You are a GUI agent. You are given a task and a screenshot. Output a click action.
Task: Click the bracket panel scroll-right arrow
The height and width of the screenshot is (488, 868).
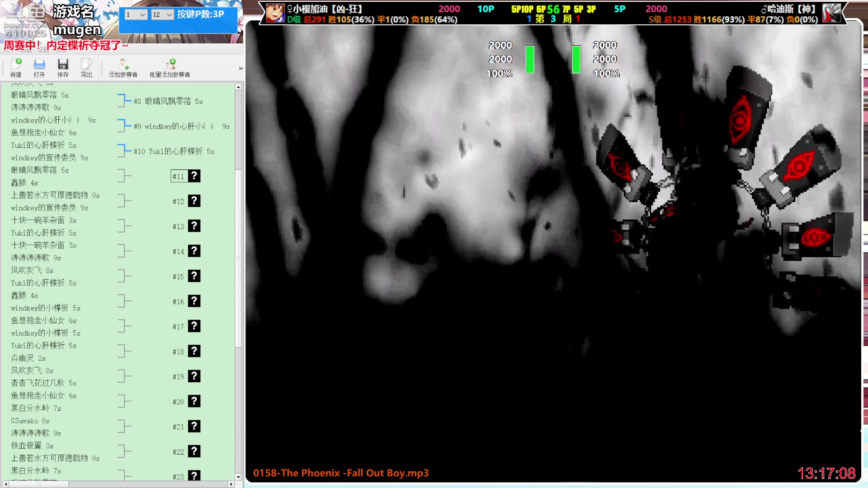231,484
